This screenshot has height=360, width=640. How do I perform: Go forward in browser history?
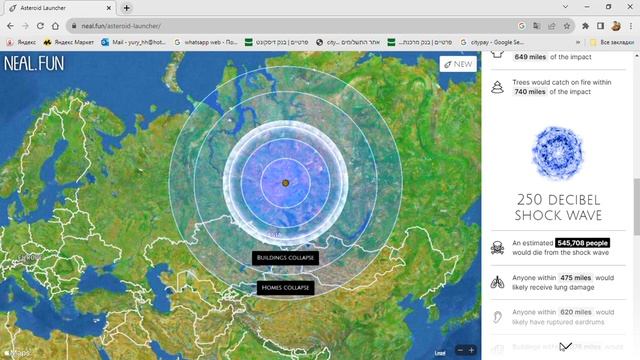(25, 26)
